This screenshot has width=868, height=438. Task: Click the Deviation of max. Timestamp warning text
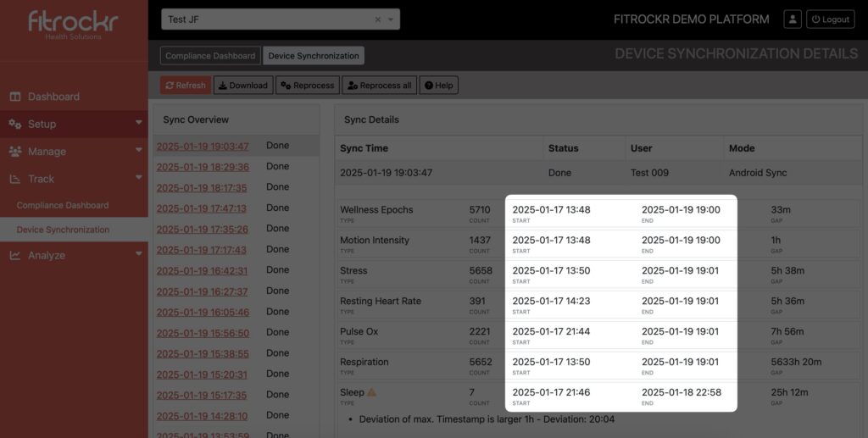click(x=487, y=419)
